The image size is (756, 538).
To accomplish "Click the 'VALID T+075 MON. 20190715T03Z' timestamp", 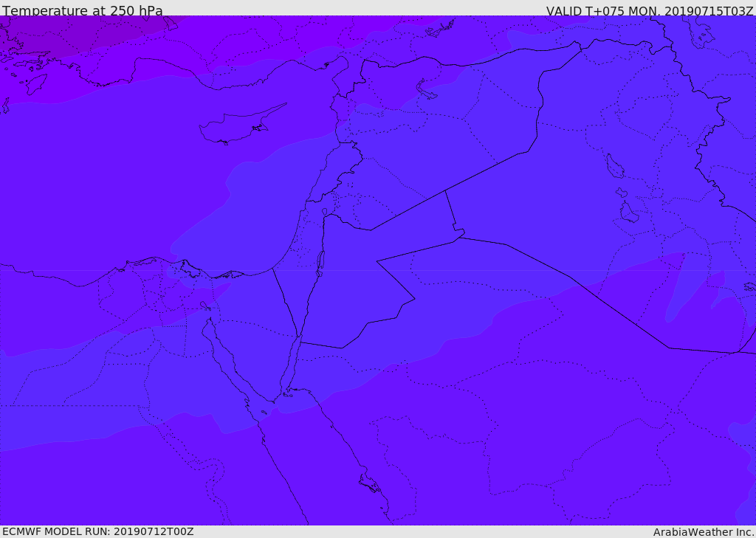I will click(650, 11).
